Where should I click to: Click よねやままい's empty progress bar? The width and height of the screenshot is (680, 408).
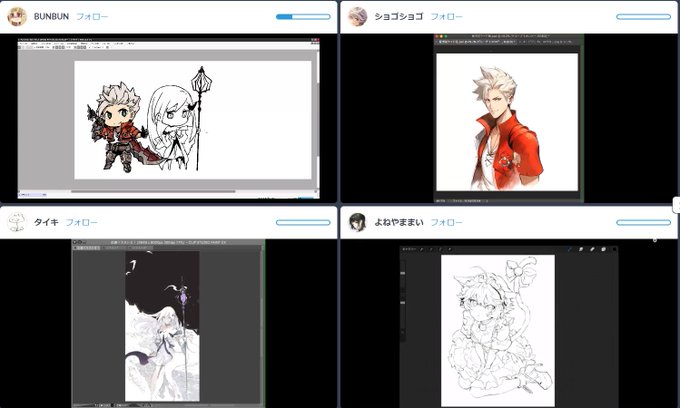(644, 222)
